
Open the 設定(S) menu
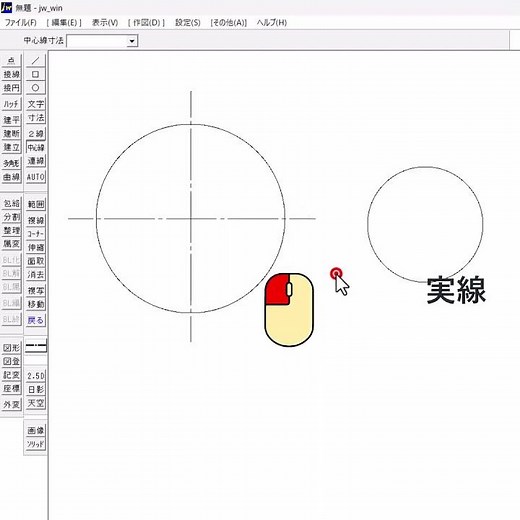coord(188,23)
